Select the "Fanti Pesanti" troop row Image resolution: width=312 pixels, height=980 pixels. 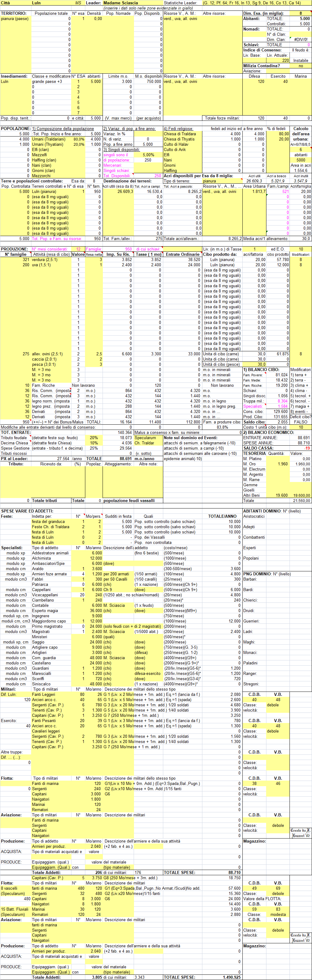point(44,721)
